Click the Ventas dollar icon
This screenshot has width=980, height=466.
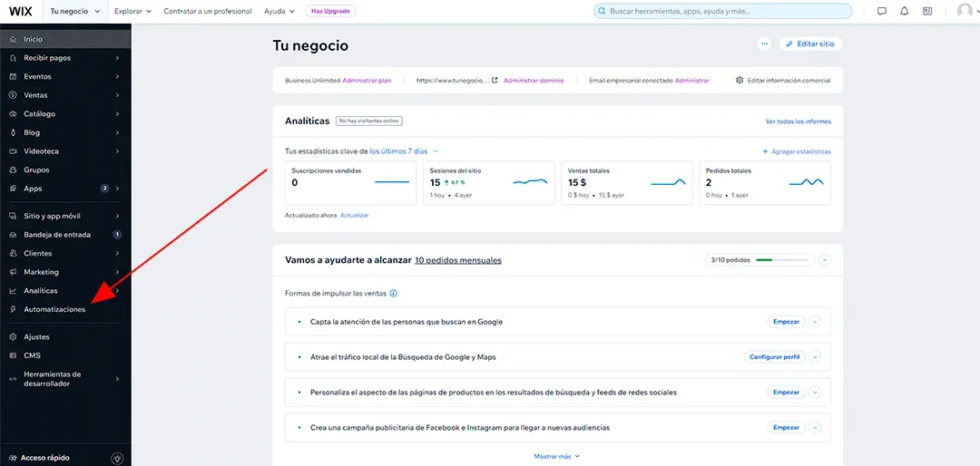[13, 95]
